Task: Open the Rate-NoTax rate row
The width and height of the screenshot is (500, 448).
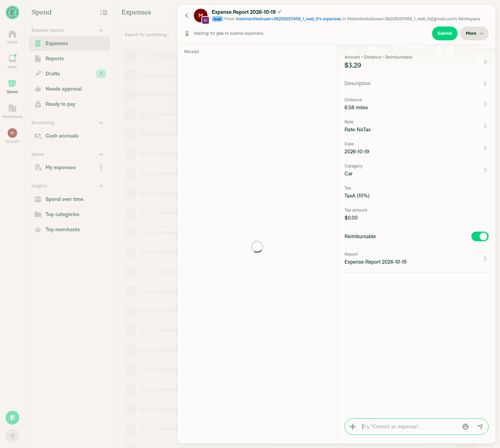Action: 416,126
